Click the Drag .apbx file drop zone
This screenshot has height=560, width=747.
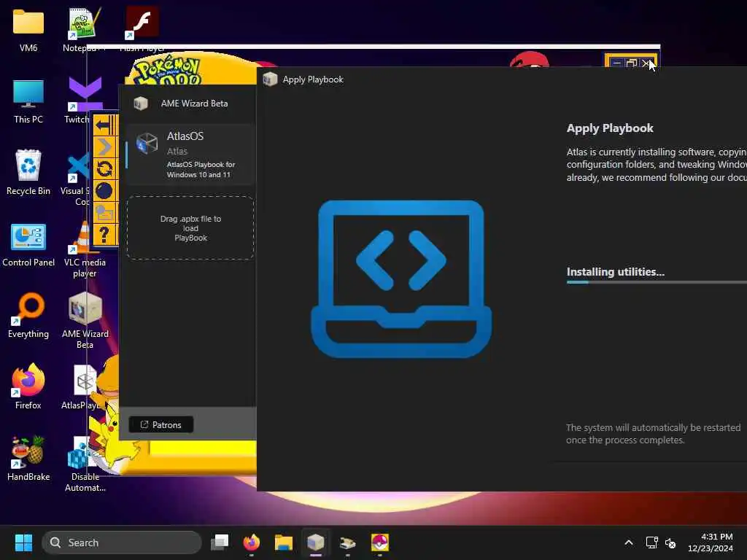coord(190,228)
